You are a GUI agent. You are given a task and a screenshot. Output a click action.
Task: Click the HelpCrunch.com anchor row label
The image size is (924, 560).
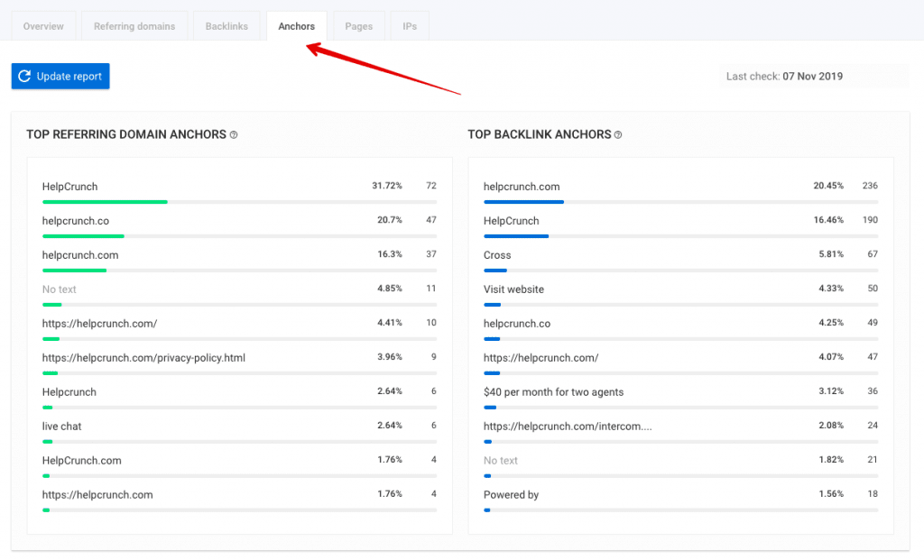82,460
